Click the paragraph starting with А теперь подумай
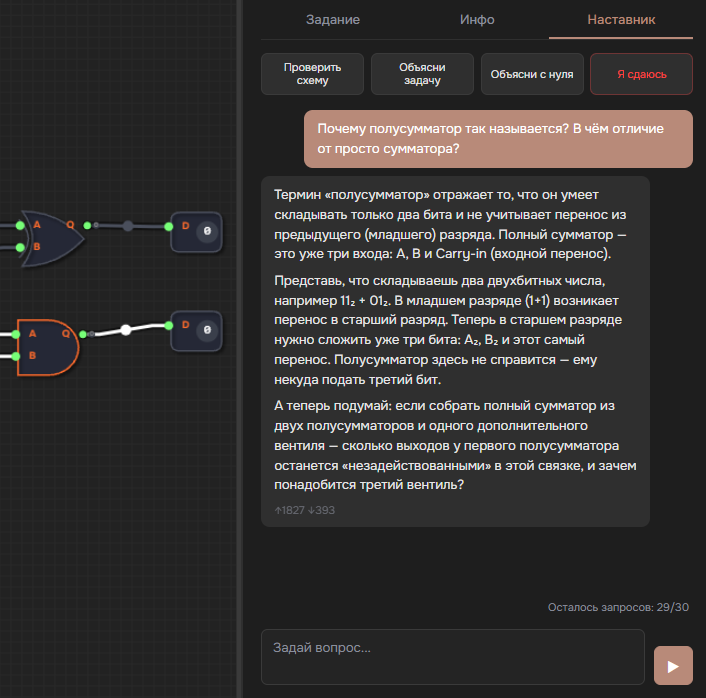This screenshot has height=698, width=706. coord(455,445)
